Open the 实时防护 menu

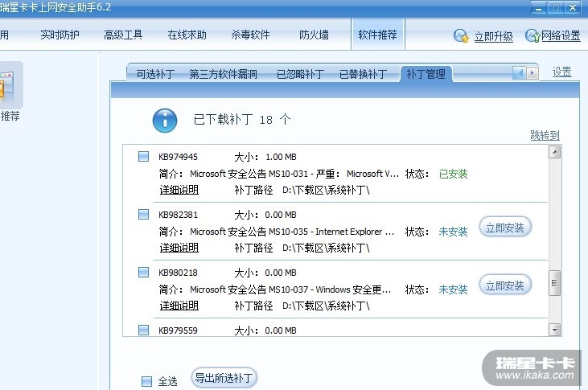pyautogui.click(x=60, y=35)
